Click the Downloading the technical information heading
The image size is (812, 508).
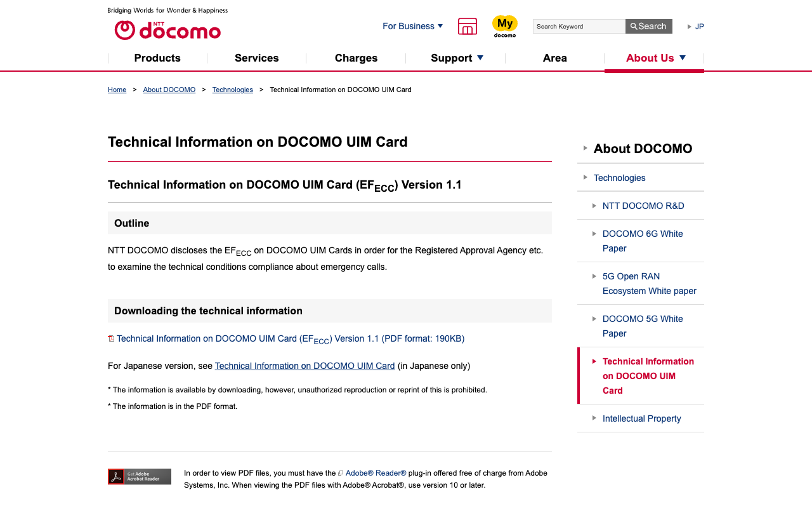[330, 311]
